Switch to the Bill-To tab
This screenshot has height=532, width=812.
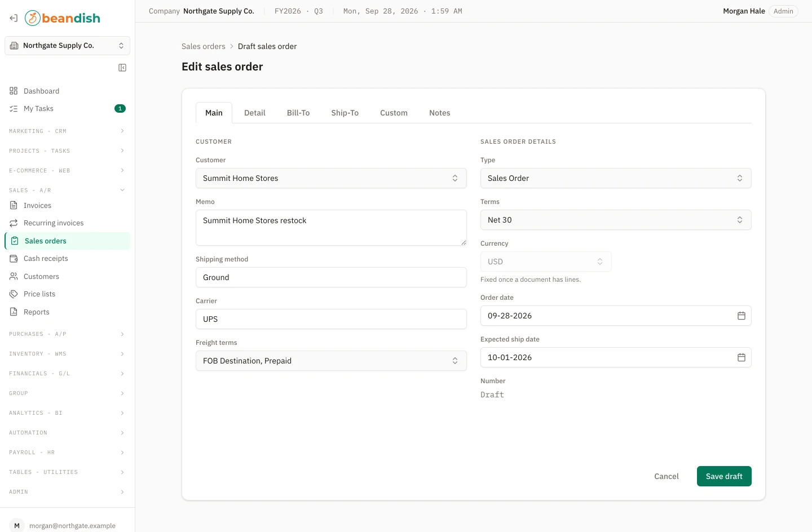click(298, 113)
